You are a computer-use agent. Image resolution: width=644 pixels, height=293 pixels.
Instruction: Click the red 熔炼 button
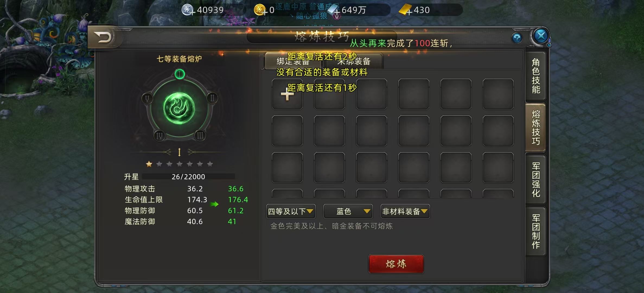tap(396, 264)
